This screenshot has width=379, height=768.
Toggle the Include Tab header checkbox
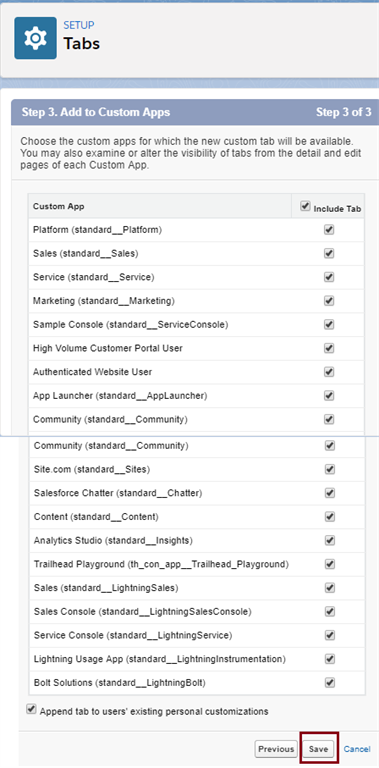tap(305, 206)
